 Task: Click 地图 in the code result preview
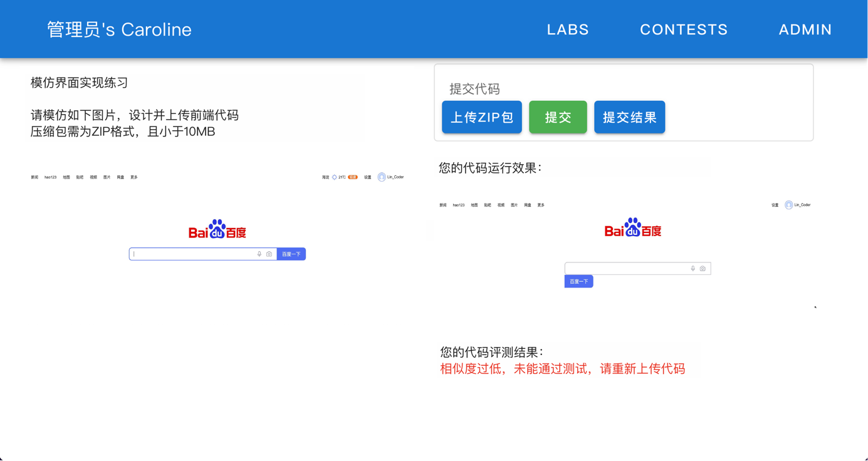(474, 205)
